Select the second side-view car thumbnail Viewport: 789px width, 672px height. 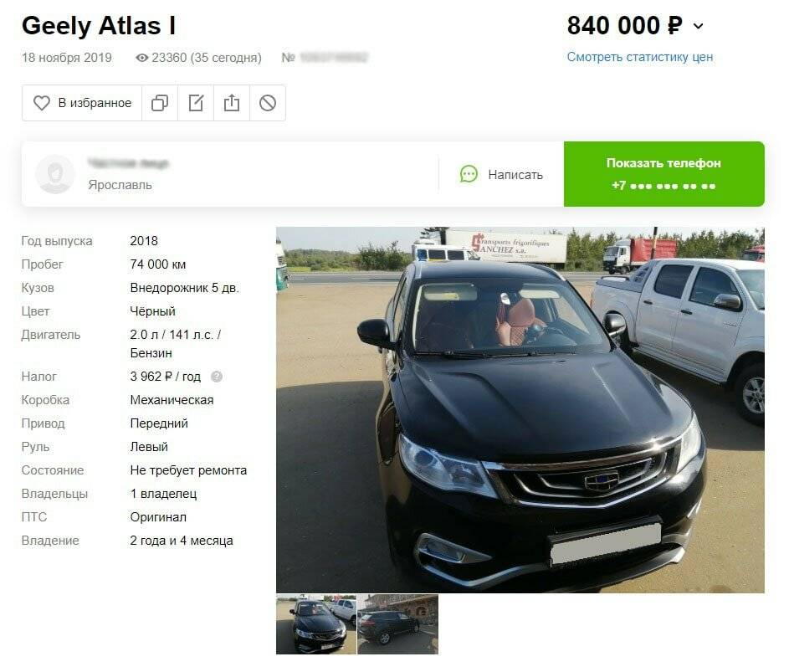397,624
